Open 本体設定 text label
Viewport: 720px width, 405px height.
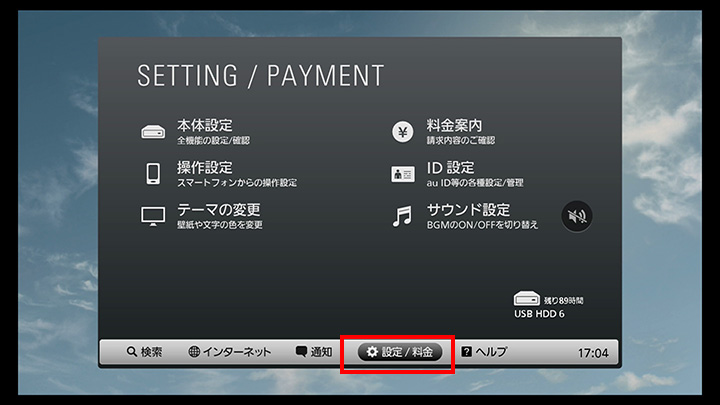(x=205, y=125)
